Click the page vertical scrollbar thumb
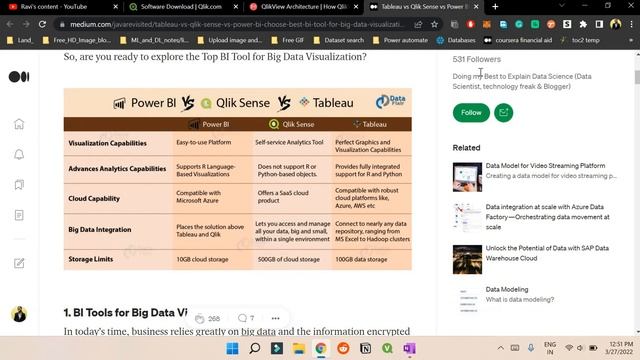This screenshot has width=640, height=360. pos(637,77)
